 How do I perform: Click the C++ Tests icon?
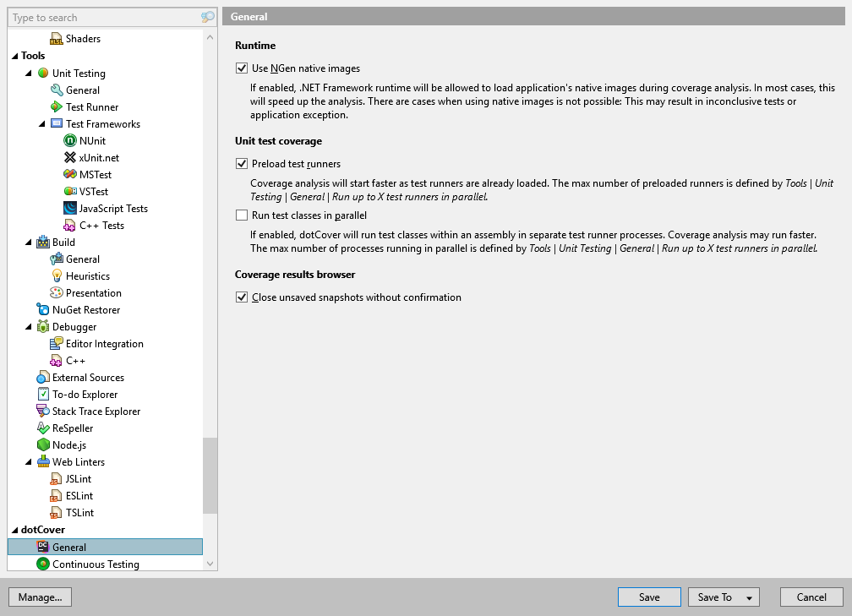(69, 225)
